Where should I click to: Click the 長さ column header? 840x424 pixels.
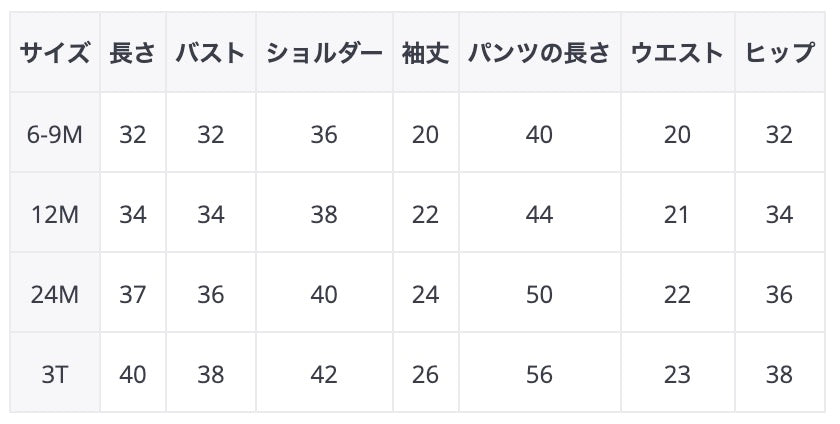(133, 53)
